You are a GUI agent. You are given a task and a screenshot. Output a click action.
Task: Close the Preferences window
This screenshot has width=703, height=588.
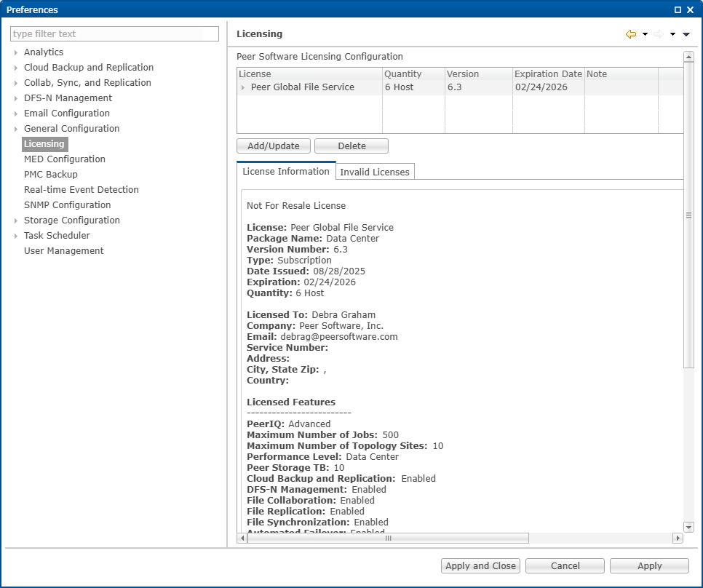click(x=691, y=10)
